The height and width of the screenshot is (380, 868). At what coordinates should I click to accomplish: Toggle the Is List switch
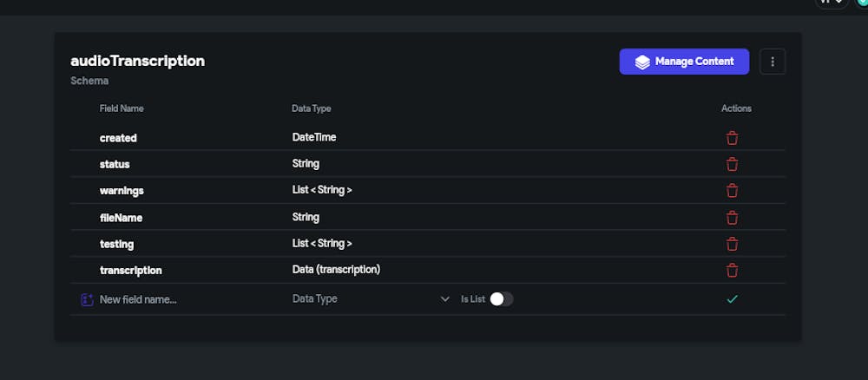point(501,299)
